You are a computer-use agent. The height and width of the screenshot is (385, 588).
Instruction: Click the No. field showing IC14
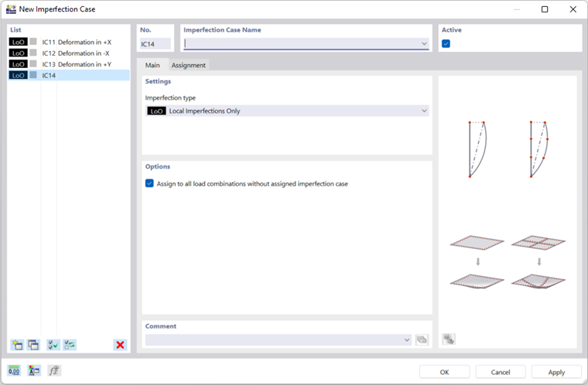pyautogui.click(x=156, y=44)
